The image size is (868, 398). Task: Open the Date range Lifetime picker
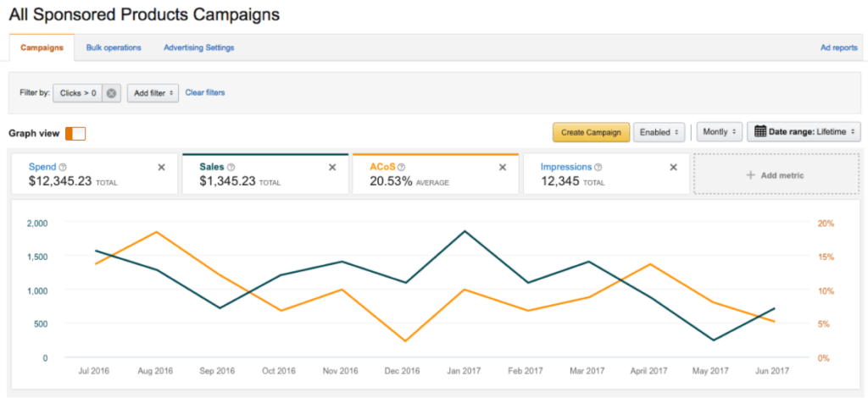[804, 132]
